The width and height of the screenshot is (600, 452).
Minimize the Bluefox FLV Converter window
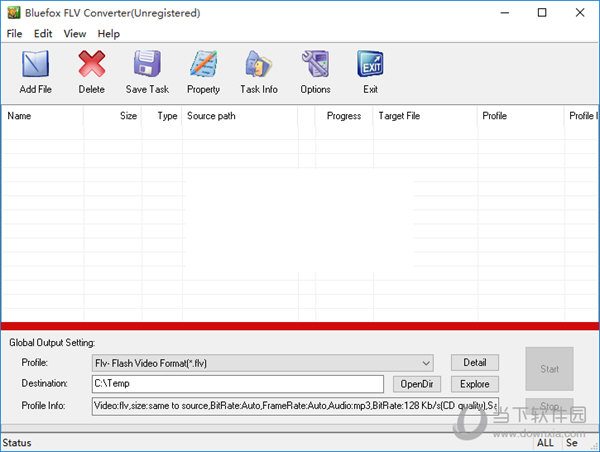tap(505, 13)
